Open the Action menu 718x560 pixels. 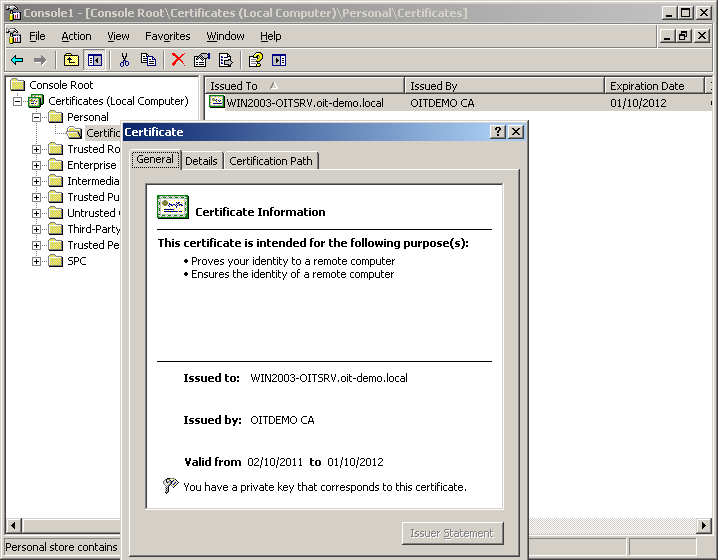click(x=76, y=36)
